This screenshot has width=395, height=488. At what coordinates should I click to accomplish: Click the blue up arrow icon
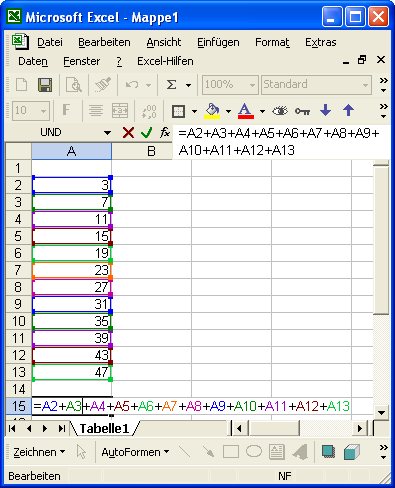tap(348, 110)
